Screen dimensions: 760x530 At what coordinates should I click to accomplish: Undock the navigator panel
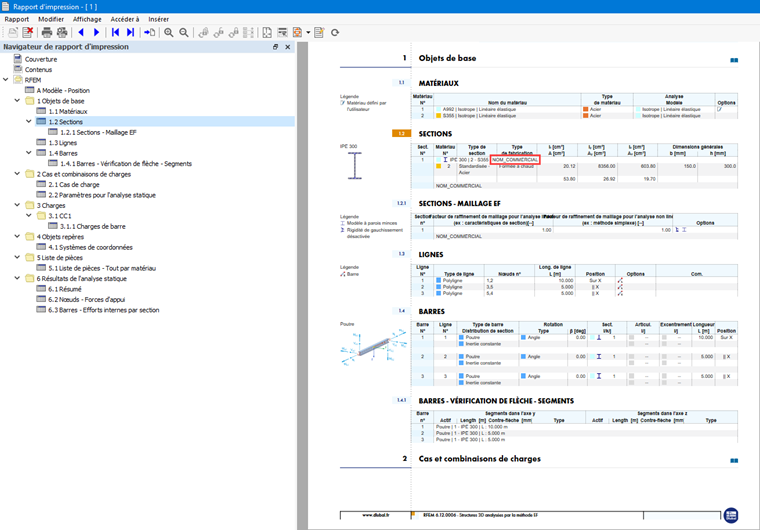(x=275, y=47)
